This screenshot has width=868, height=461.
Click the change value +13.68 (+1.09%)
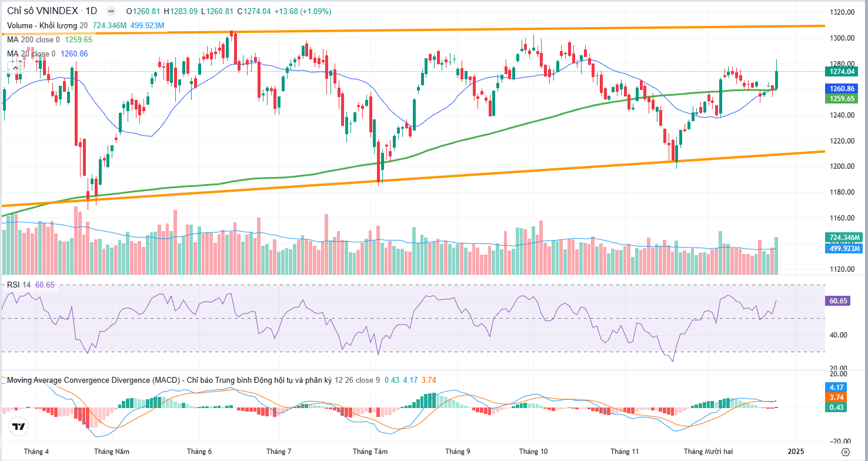(x=304, y=11)
